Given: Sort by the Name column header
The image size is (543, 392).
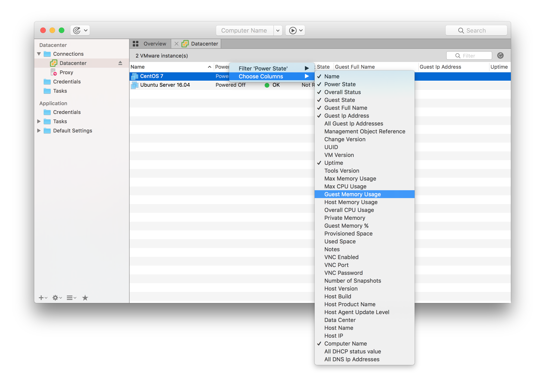Looking at the screenshot, I should [x=171, y=67].
